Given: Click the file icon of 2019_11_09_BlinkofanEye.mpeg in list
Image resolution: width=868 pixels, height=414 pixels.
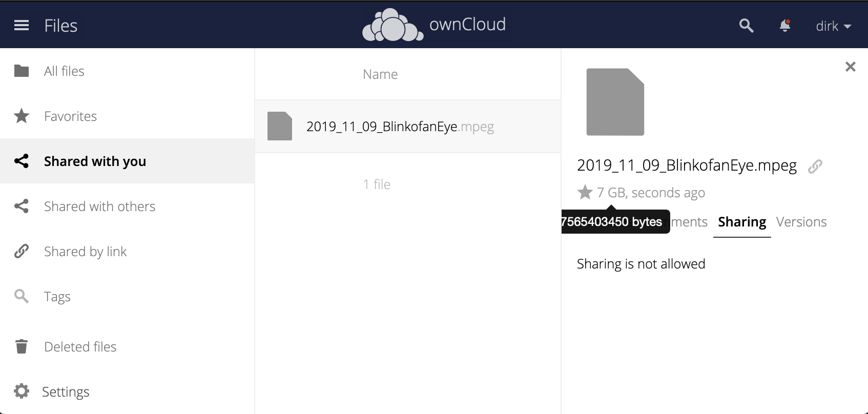Looking at the screenshot, I should pyautogui.click(x=280, y=126).
